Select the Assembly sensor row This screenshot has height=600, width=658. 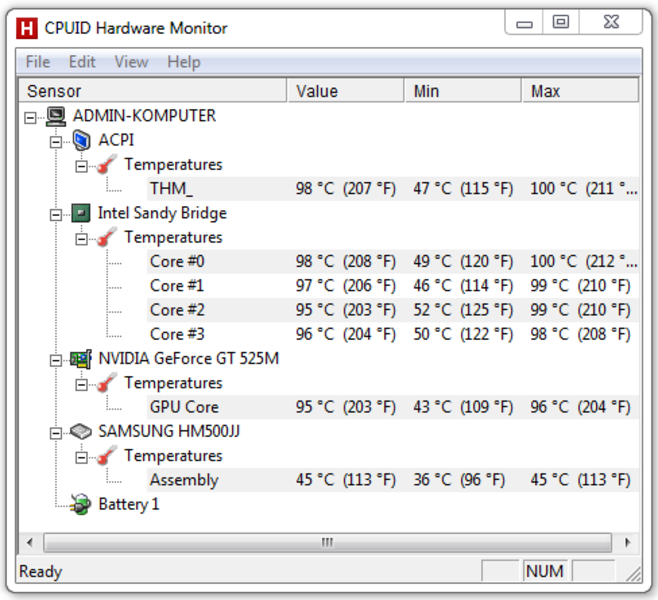point(393,480)
